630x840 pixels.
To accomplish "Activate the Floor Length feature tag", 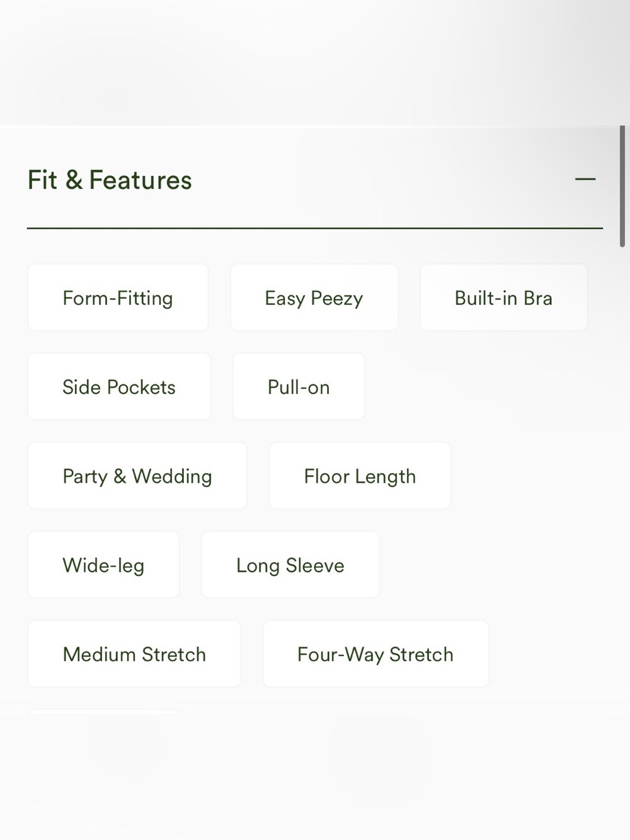I will click(x=360, y=476).
